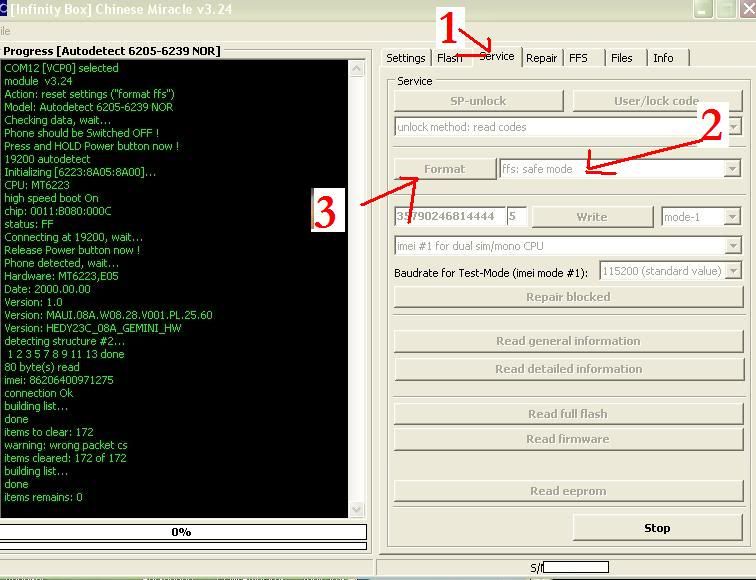This screenshot has width=756, height=580.
Task: Click Read full flash button
Action: pyautogui.click(x=567, y=414)
